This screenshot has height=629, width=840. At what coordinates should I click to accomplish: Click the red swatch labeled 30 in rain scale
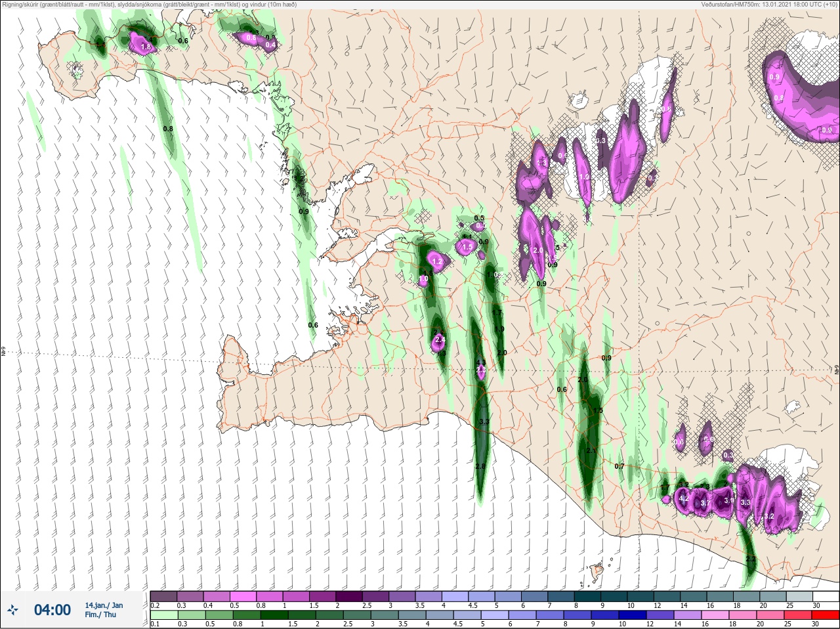click(825, 615)
